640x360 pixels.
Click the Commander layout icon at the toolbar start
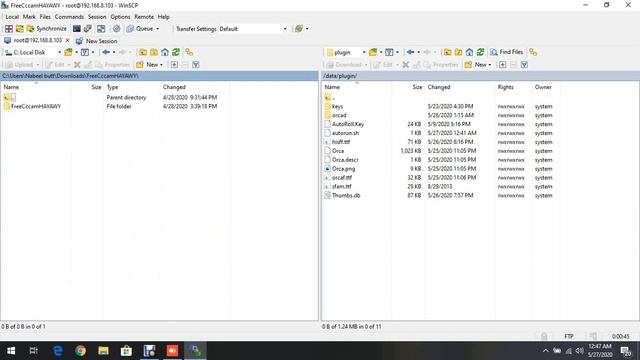[9, 29]
